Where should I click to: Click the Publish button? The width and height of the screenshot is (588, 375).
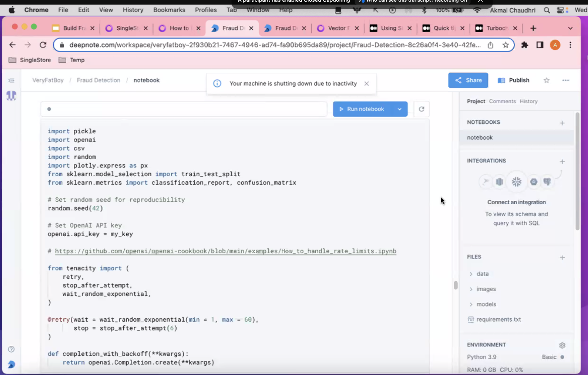click(x=513, y=80)
